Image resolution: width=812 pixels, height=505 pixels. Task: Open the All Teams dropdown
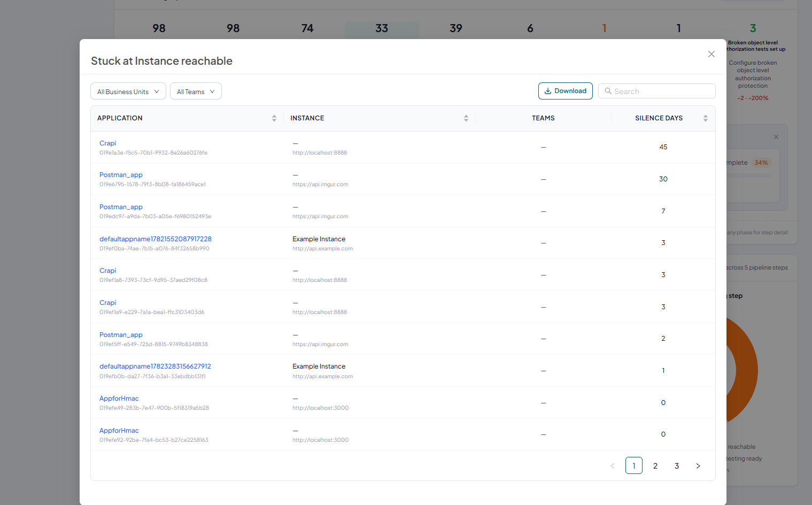point(196,91)
